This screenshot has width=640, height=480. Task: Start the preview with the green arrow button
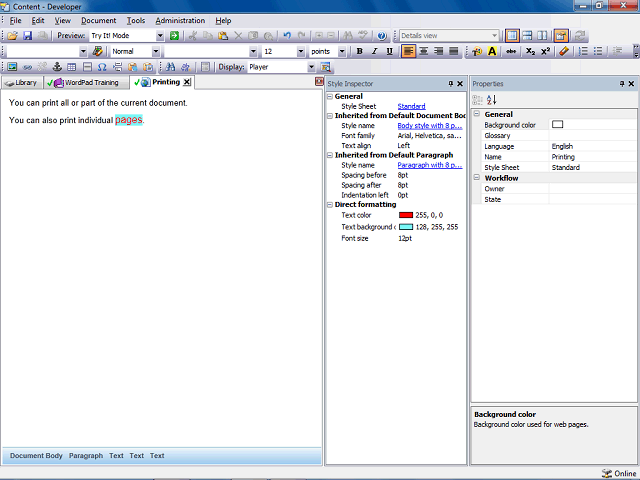click(x=174, y=36)
